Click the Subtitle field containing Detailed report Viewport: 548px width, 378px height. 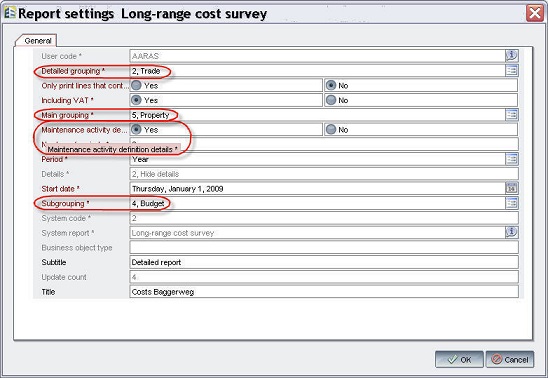(x=324, y=262)
